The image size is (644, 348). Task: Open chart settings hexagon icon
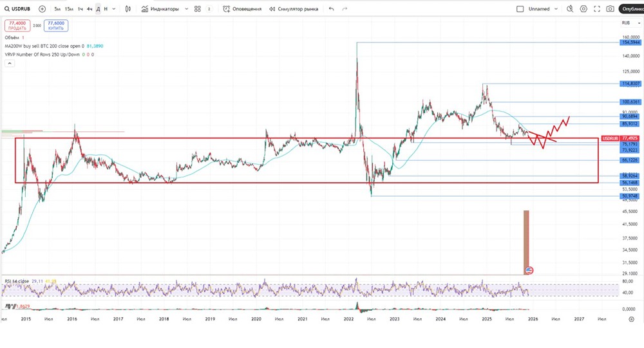coord(583,8)
